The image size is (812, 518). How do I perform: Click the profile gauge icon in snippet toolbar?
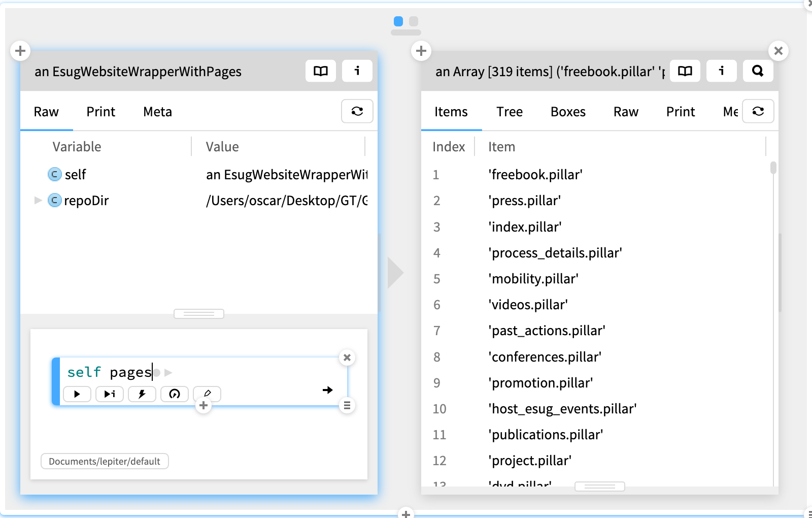(x=175, y=394)
